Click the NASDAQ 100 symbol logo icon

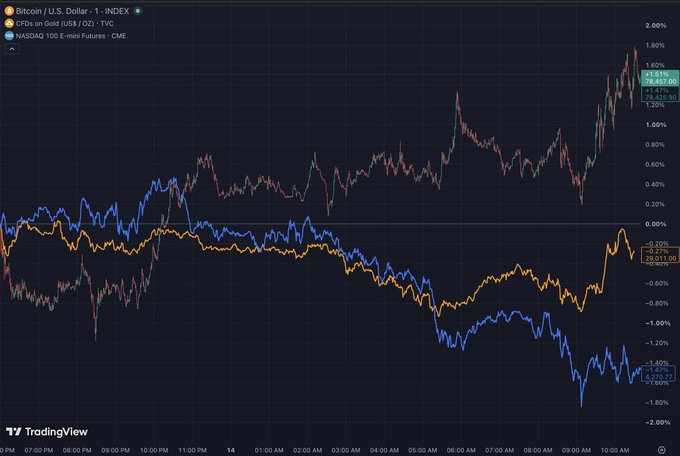click(9, 36)
